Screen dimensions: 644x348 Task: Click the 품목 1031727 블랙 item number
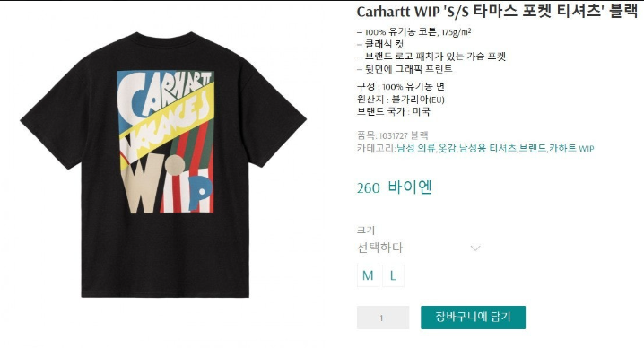[393, 135]
